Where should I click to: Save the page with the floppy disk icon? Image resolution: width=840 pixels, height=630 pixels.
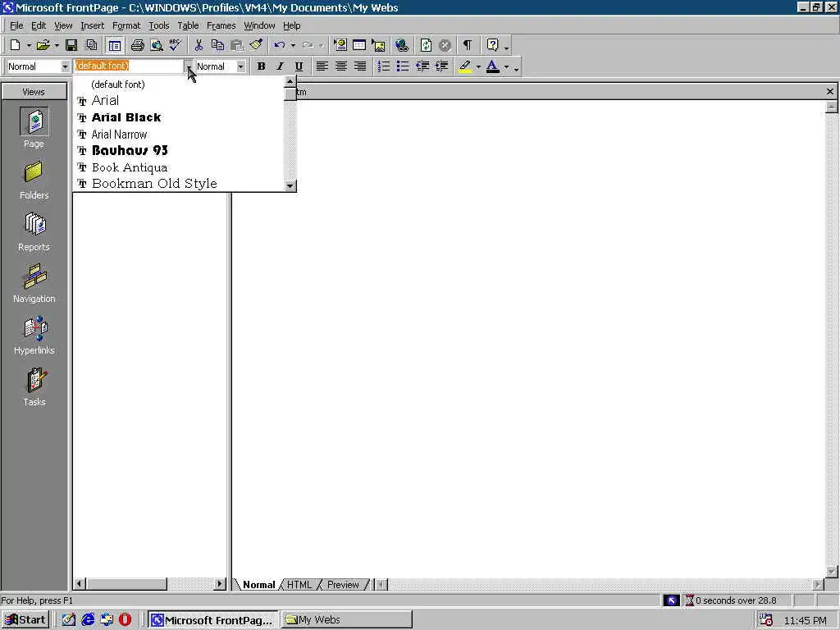[71, 46]
